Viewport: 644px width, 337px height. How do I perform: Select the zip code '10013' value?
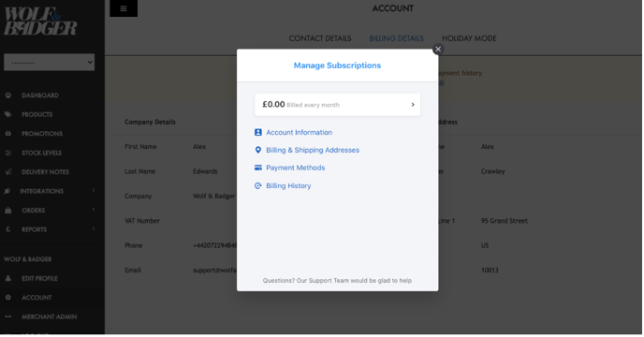pyautogui.click(x=490, y=270)
